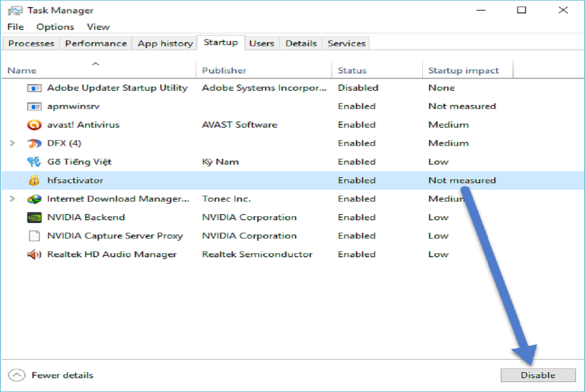Expand the Internet Download Manager group
The height and width of the screenshot is (392, 585).
pyautogui.click(x=12, y=199)
